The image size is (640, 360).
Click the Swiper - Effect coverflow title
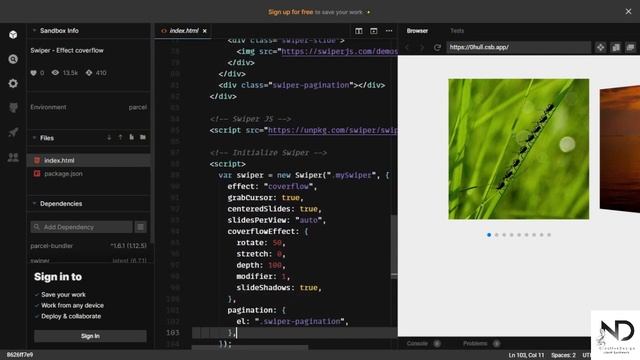(x=67, y=51)
